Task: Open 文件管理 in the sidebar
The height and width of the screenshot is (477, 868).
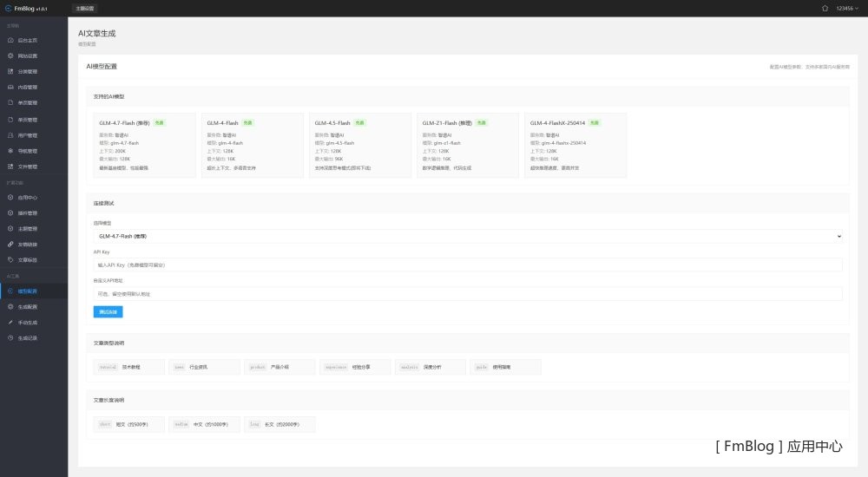Action: click(x=27, y=167)
